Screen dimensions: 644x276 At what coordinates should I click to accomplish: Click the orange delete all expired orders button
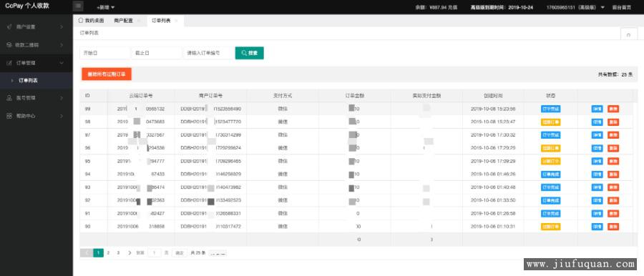click(x=107, y=74)
